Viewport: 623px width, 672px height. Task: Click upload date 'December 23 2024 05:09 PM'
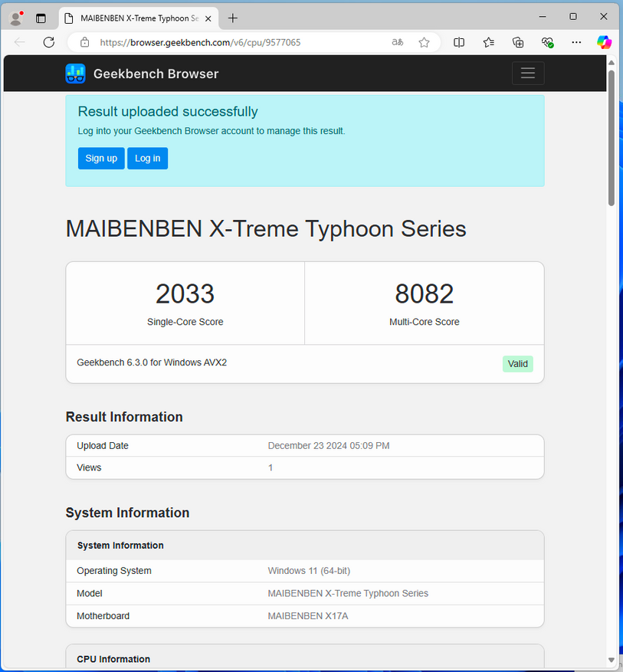(x=329, y=446)
